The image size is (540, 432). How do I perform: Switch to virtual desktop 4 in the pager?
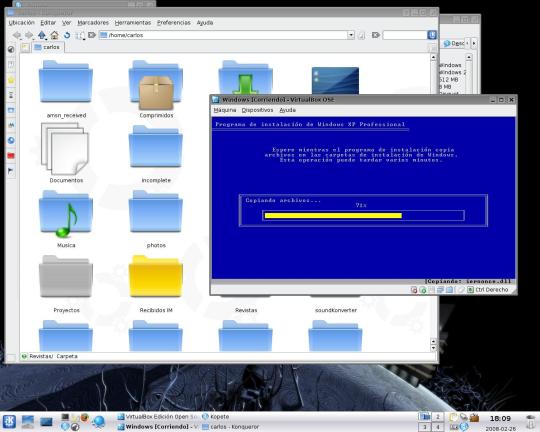coord(438,427)
